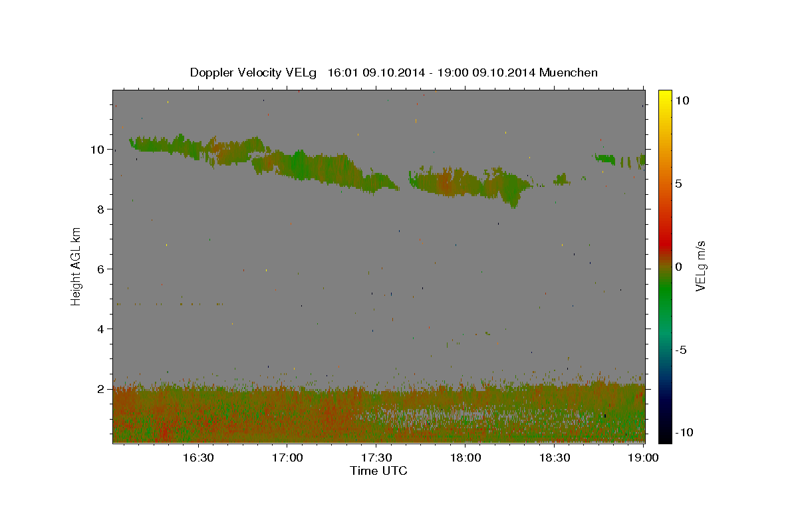Click the colorbar value 10 label
Viewport: 798px width, 532px height.
[682, 100]
